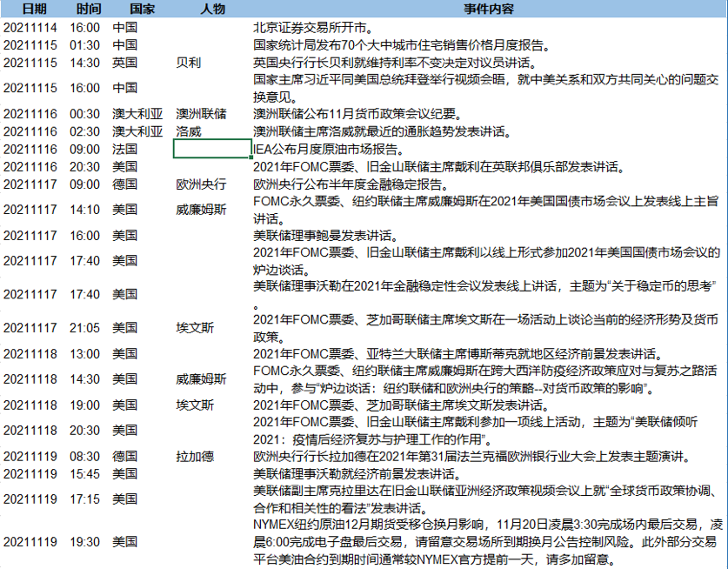Image resolution: width=728 pixels, height=569 pixels.
Task: Select the 贝利 person cell
Action: [x=189, y=63]
